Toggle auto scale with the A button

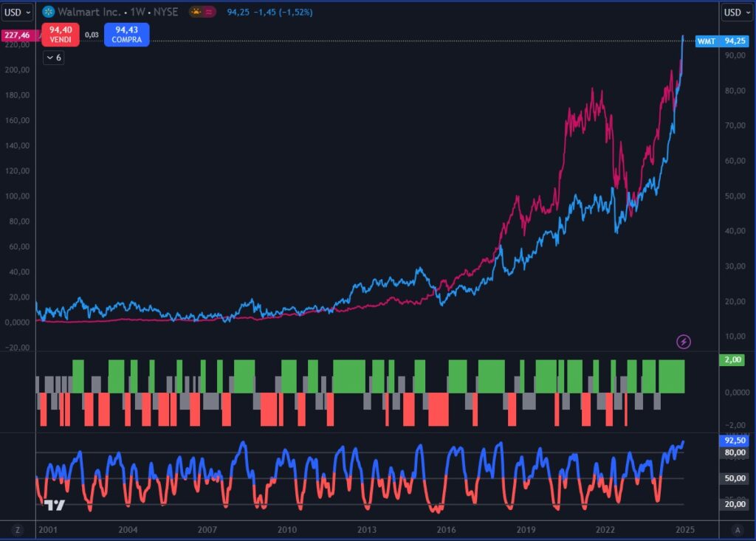(737, 530)
